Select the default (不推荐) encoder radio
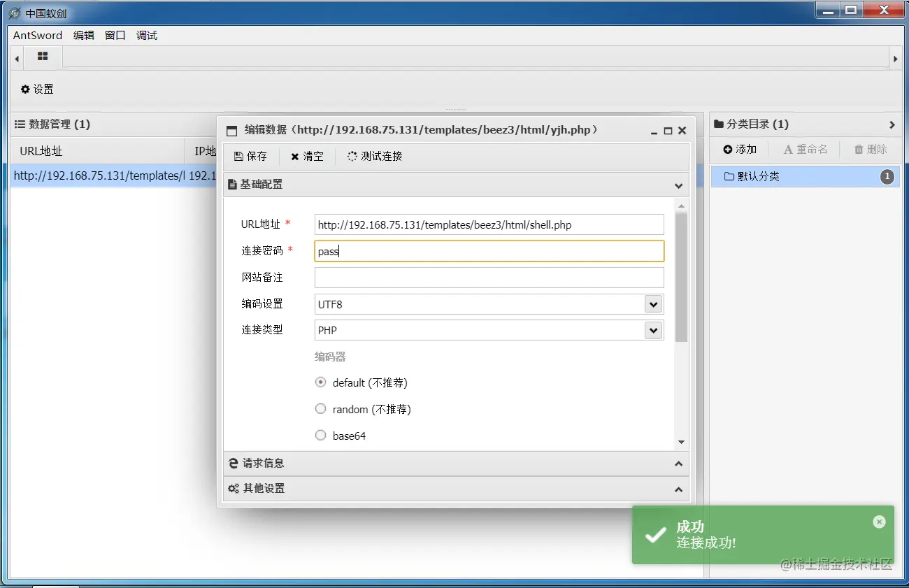Screen dimensions: 909x588 click(x=321, y=382)
